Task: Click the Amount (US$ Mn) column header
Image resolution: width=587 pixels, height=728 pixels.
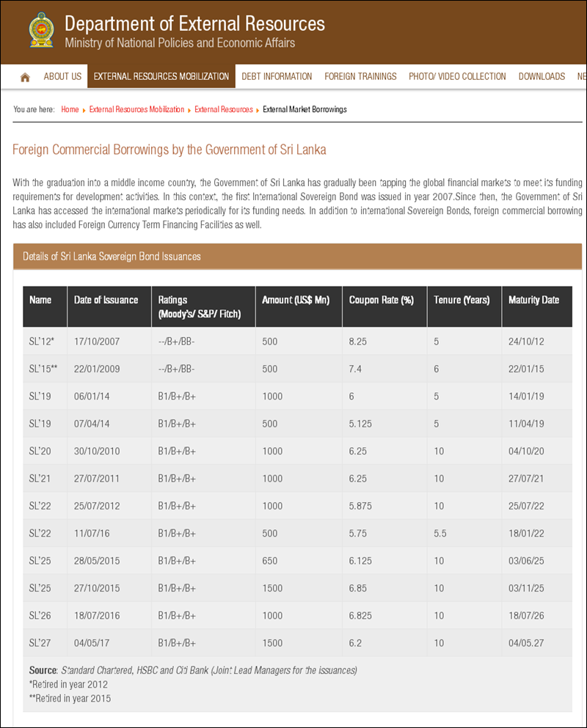Action: (x=296, y=300)
